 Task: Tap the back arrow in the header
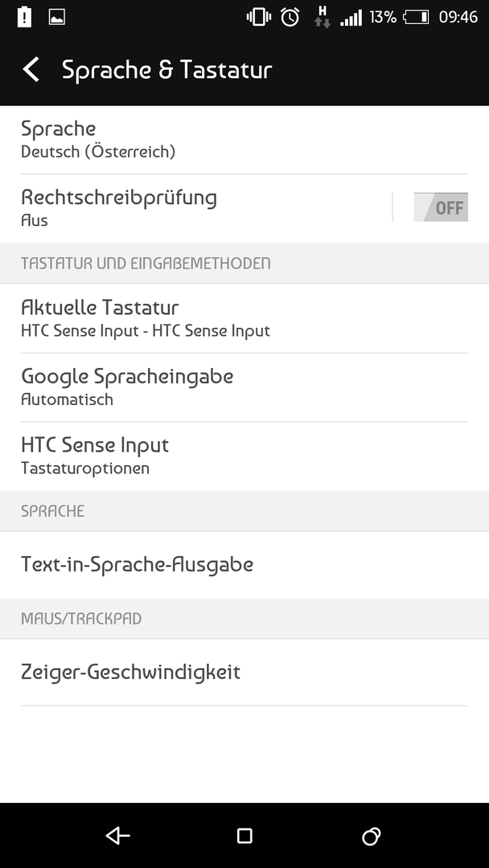(31, 70)
